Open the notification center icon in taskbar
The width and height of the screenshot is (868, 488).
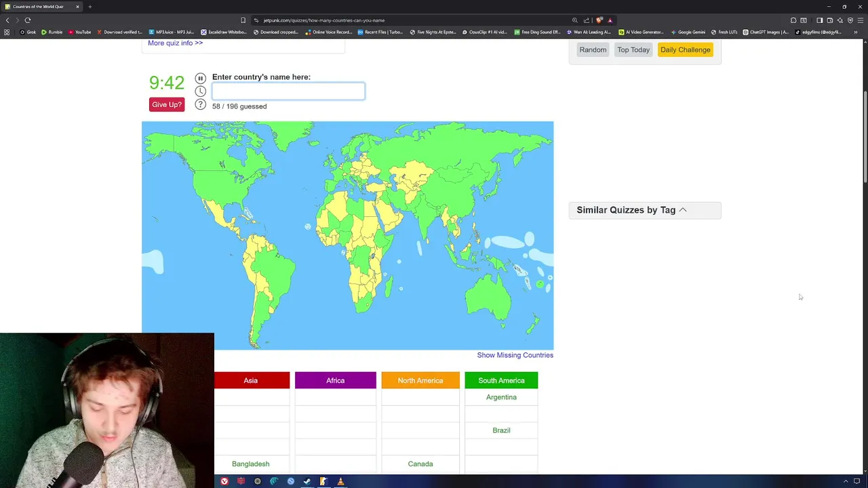click(x=856, y=481)
